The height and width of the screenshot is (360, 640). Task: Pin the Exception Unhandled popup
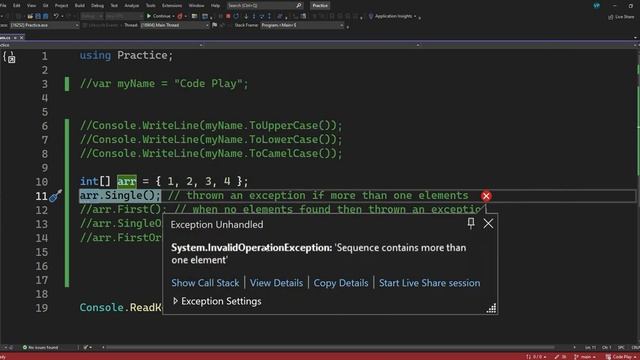(x=471, y=223)
